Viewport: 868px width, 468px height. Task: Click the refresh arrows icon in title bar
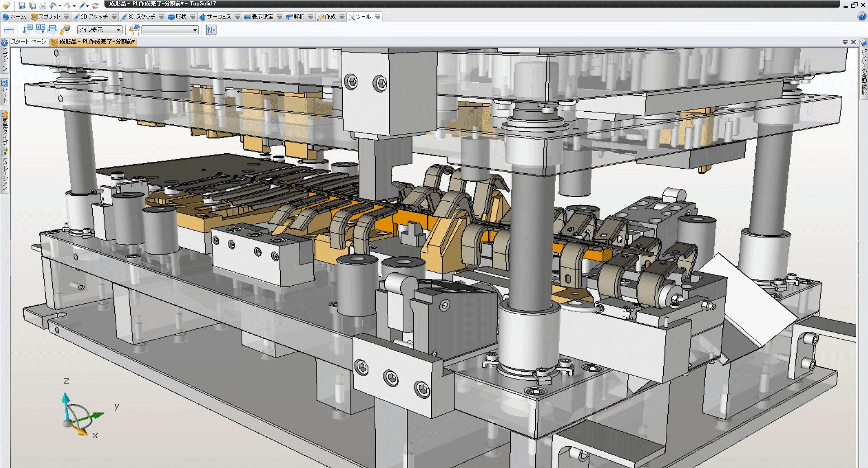coord(95,5)
